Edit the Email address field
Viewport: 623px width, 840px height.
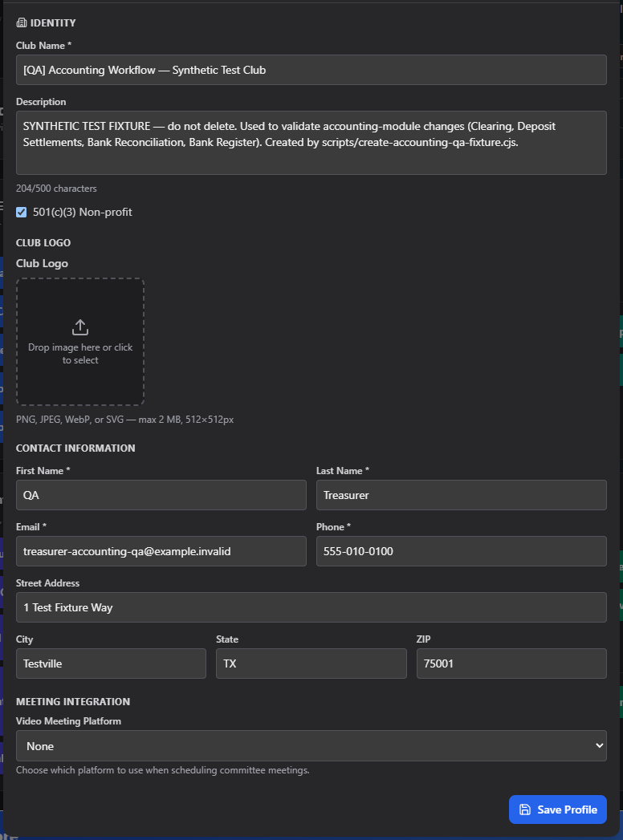161,551
